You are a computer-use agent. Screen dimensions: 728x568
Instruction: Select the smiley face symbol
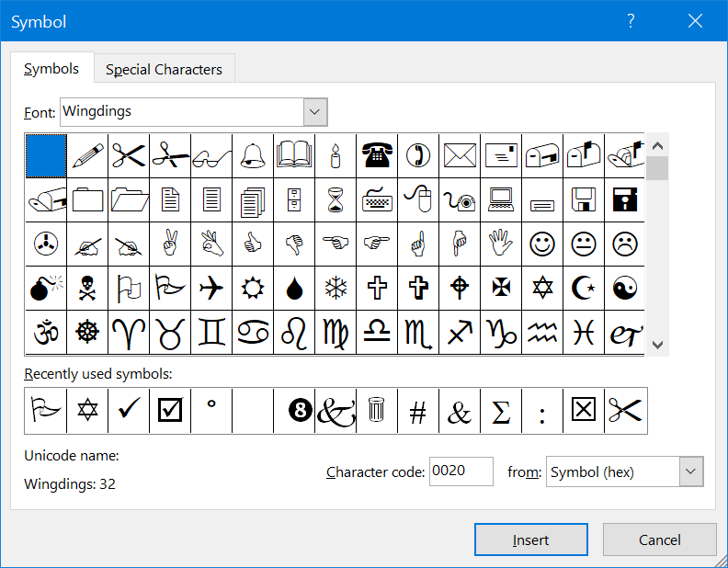[542, 244]
